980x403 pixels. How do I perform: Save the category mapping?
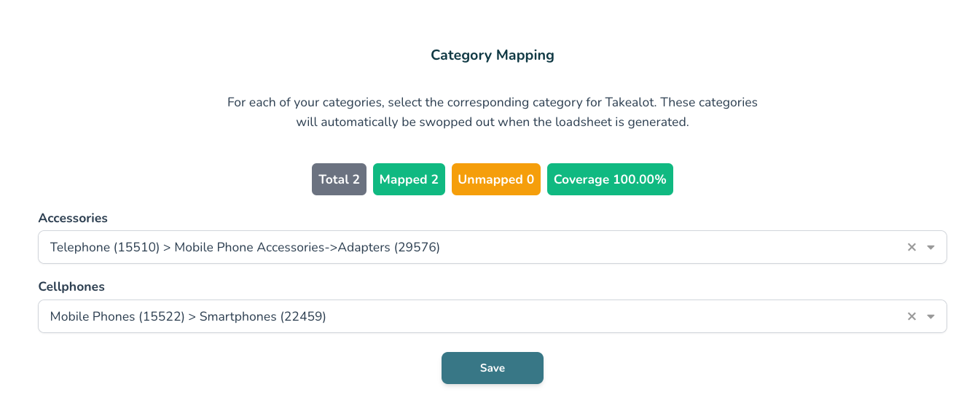tap(492, 368)
